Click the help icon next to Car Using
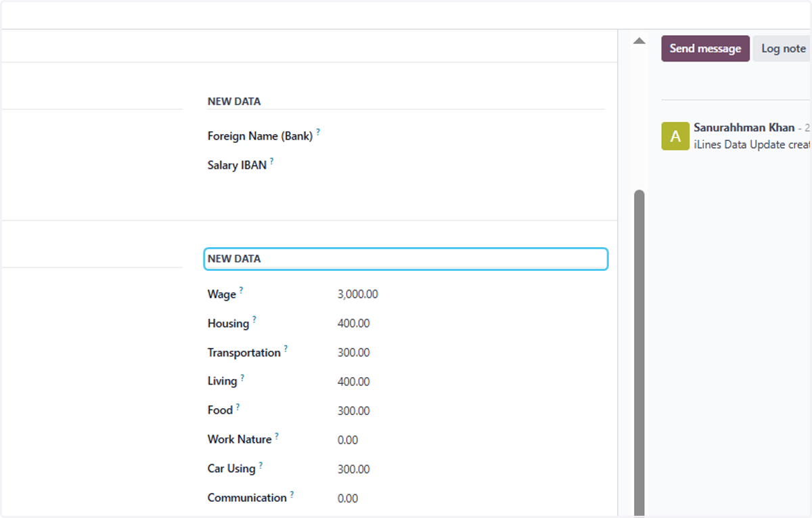 tap(261, 465)
